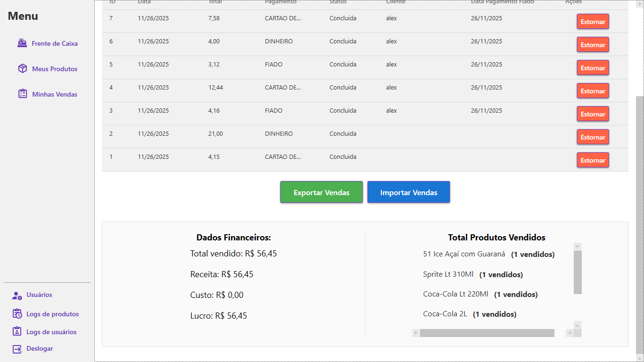Go to the Meus Produtos page

[x=54, y=69]
